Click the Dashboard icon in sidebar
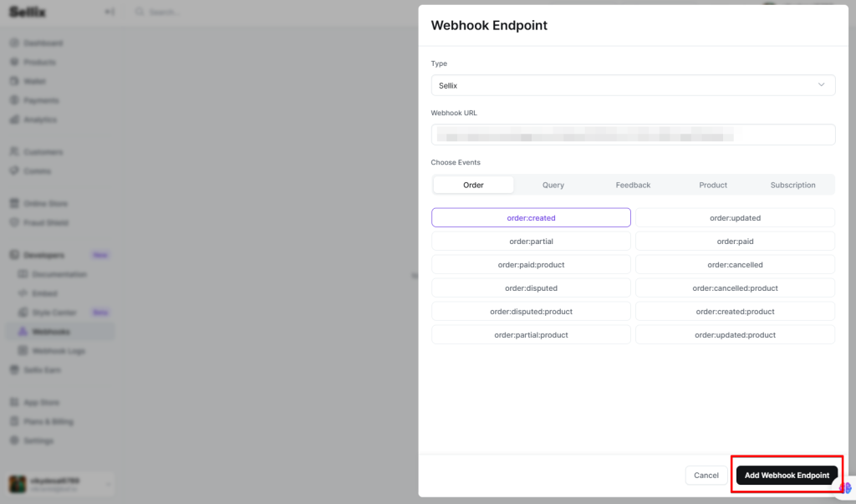The width and height of the screenshot is (856, 504). [x=14, y=43]
